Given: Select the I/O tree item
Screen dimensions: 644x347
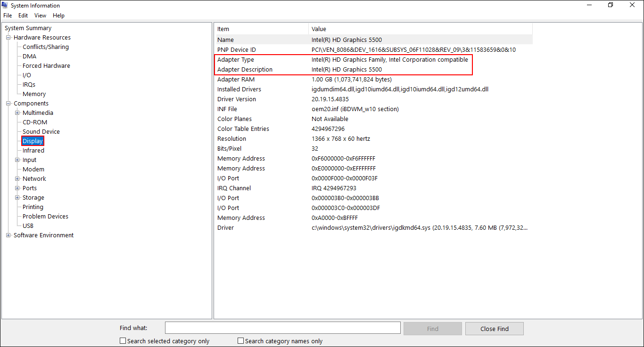Looking at the screenshot, I should (27, 75).
